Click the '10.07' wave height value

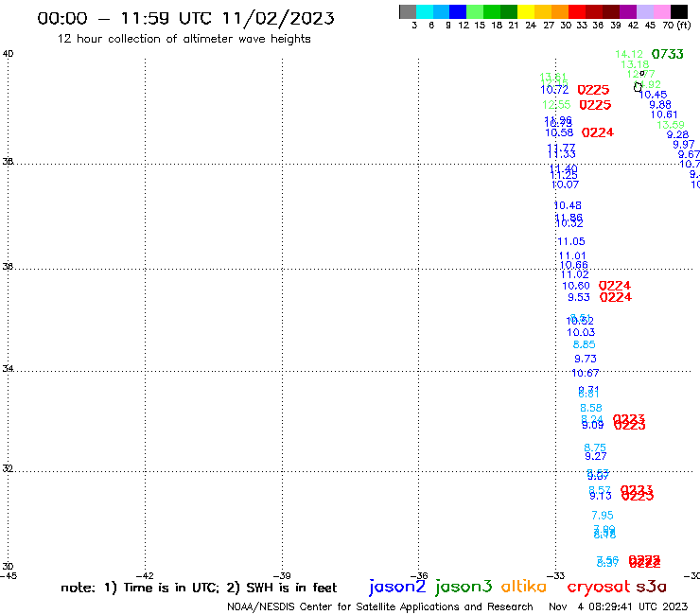pyautogui.click(x=565, y=184)
